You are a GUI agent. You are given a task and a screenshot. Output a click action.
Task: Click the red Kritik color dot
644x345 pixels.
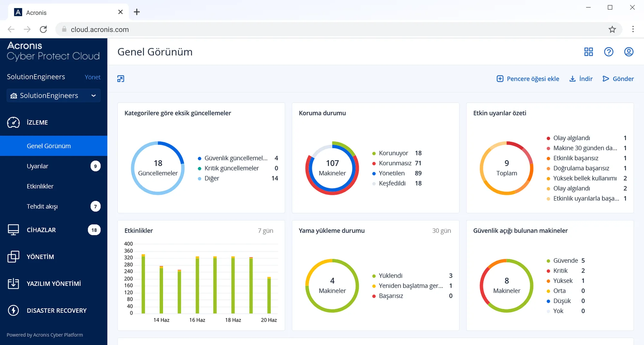click(x=548, y=271)
